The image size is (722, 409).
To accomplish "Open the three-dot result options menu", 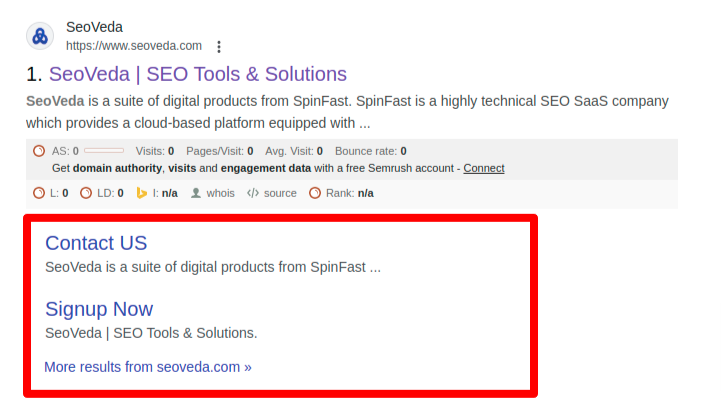I will coord(219,47).
